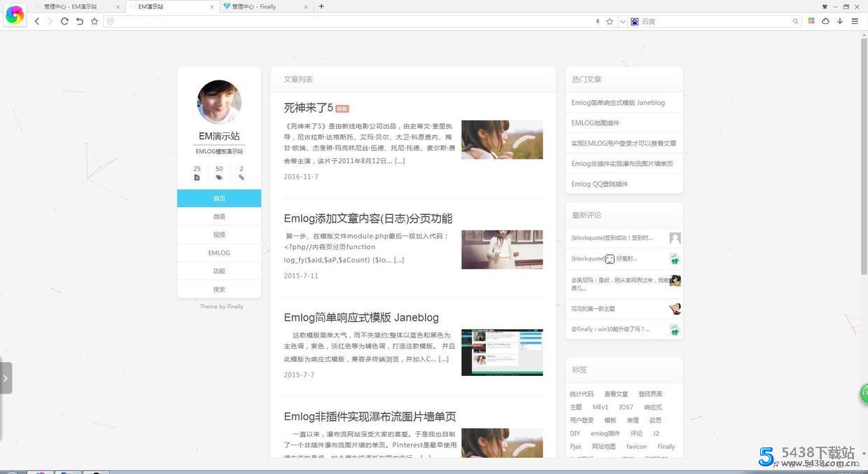Open downloads via the arrow icon
This screenshot has height=474, width=868.
pyautogui.click(x=840, y=21)
